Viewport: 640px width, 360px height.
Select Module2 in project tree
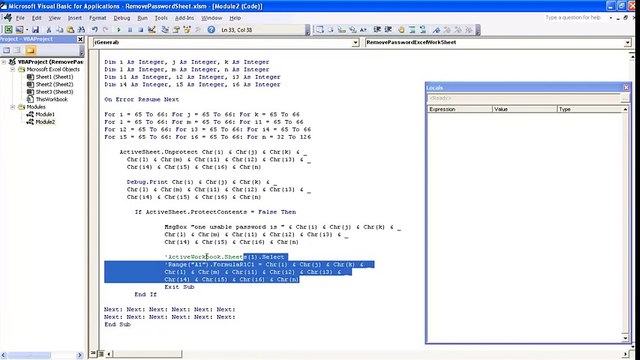tap(40, 122)
